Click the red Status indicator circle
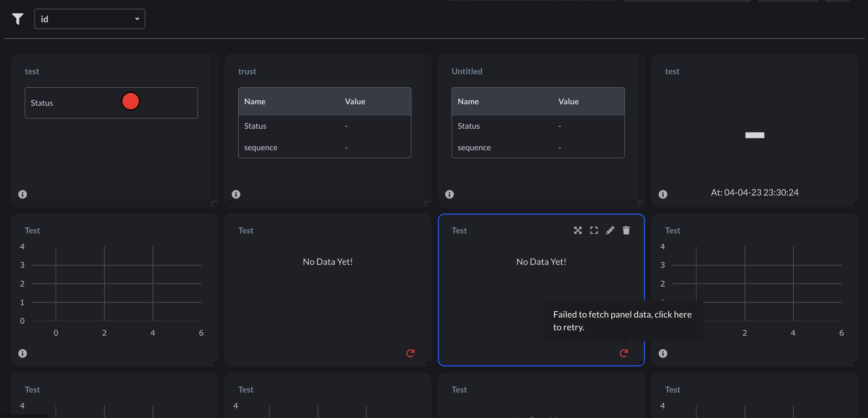The height and width of the screenshot is (418, 868). (x=130, y=101)
